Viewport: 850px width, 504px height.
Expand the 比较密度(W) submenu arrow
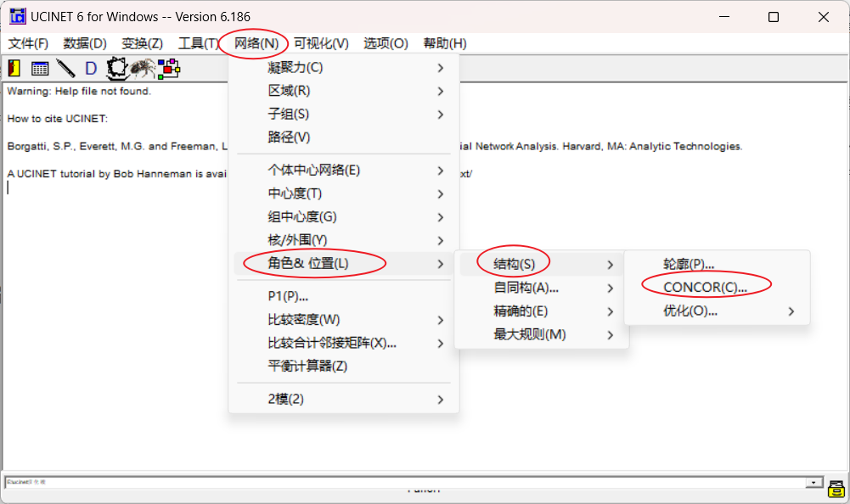click(x=441, y=320)
